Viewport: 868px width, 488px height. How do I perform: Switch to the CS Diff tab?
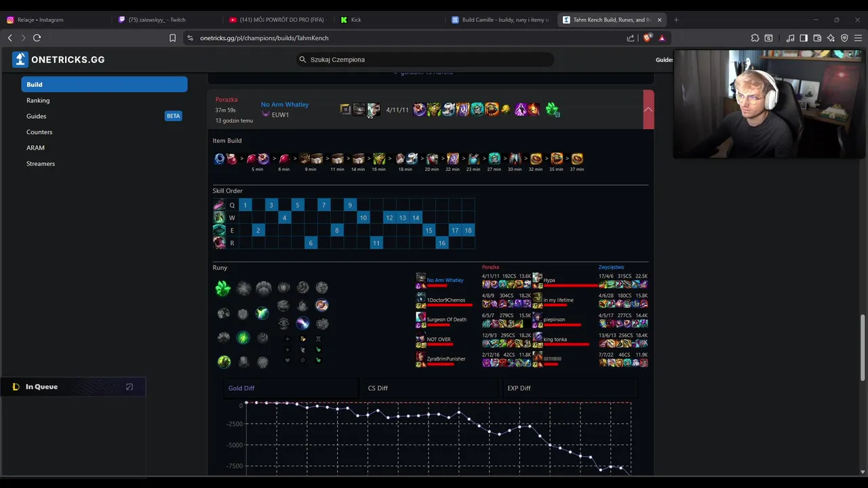tap(430, 388)
